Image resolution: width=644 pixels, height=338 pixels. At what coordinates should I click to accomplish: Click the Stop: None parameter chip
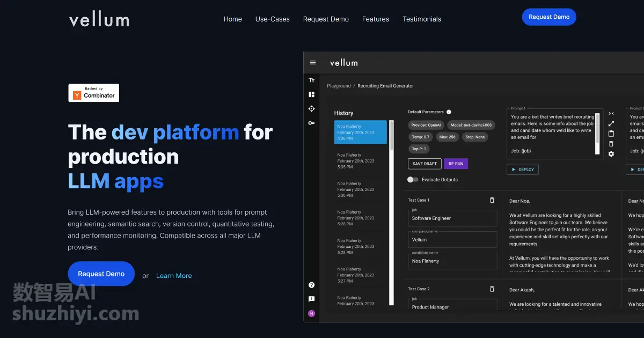coord(475,137)
